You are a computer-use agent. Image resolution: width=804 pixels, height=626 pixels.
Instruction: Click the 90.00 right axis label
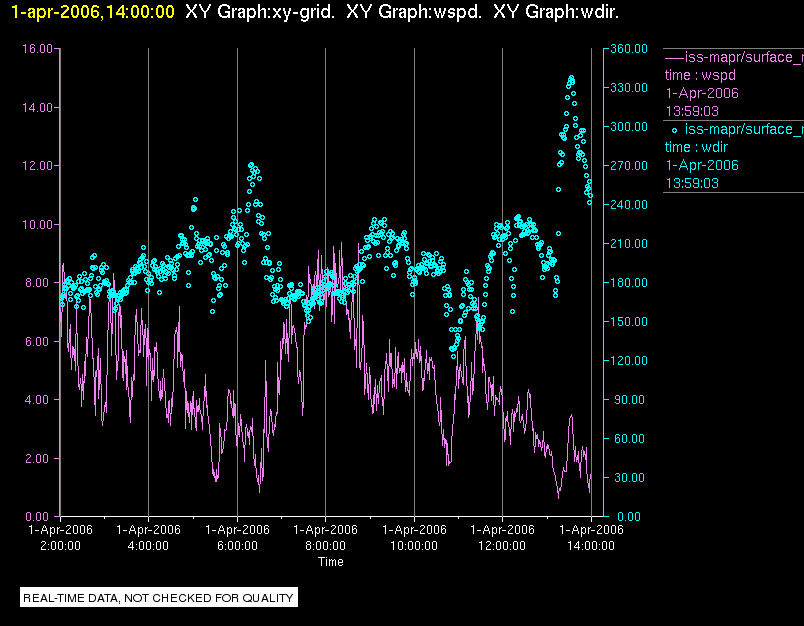631,399
